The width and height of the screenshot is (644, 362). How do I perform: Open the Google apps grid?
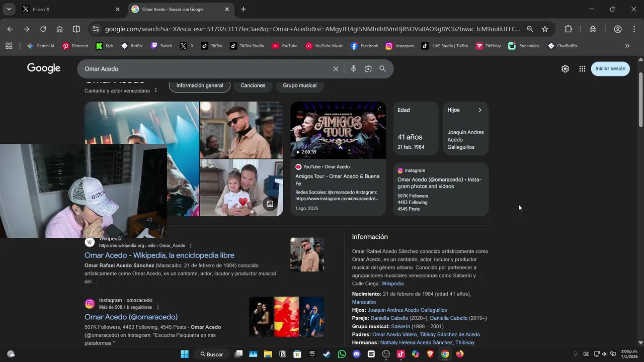pyautogui.click(x=582, y=69)
